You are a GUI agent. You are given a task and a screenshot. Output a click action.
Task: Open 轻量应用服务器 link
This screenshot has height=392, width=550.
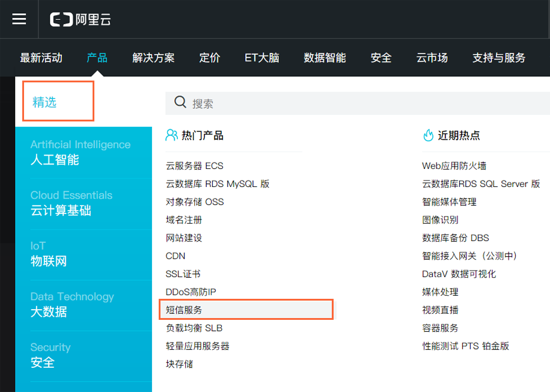(x=198, y=346)
